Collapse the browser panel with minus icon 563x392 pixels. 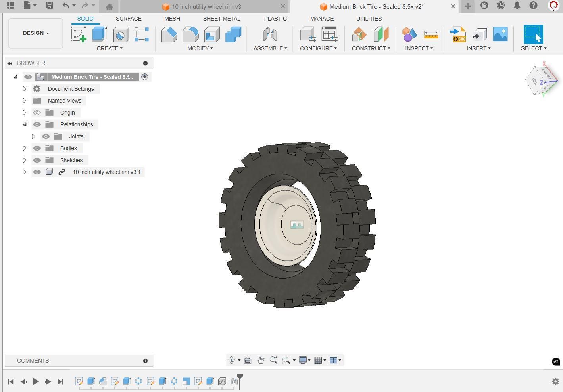click(145, 63)
